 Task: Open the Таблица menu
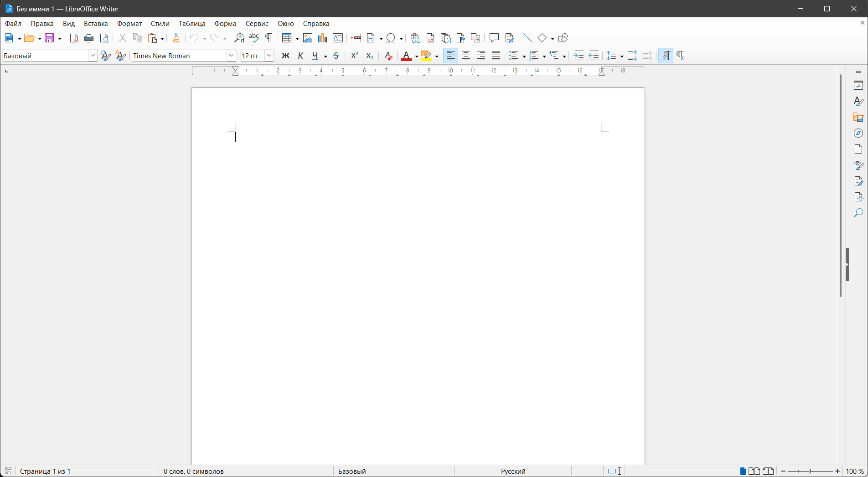pyautogui.click(x=192, y=24)
